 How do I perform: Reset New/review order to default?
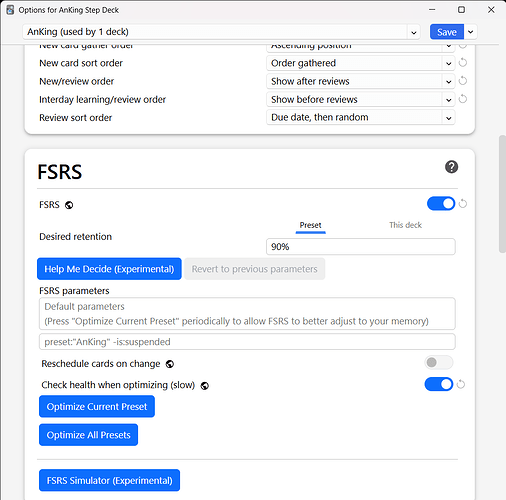[x=463, y=81]
